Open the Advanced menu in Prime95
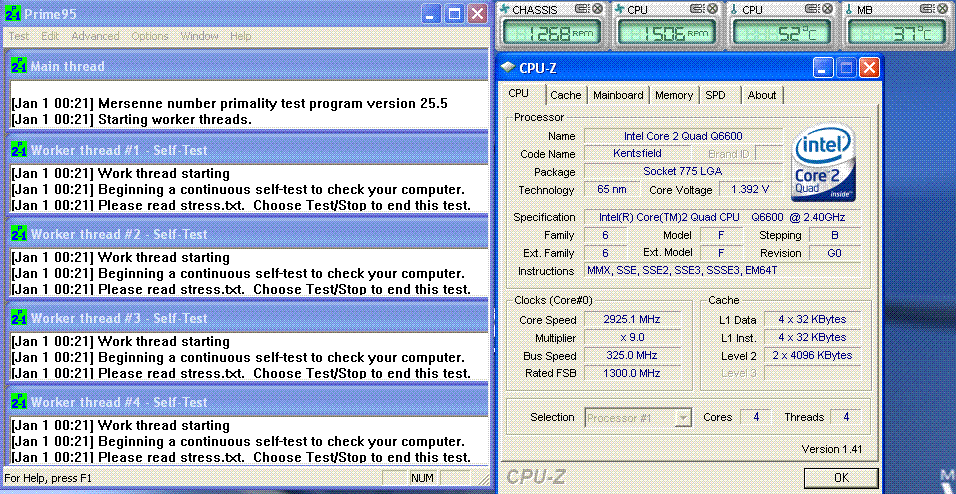The width and height of the screenshot is (956, 494). 95,36
